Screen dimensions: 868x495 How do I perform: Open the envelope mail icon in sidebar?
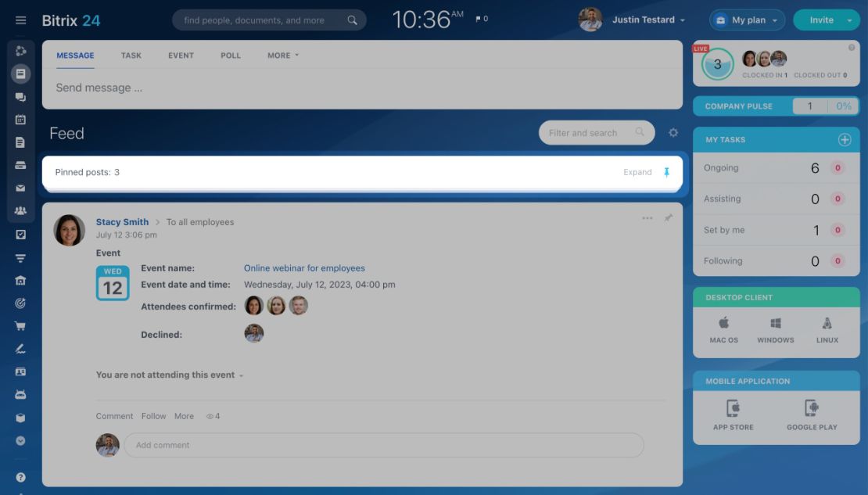click(x=20, y=188)
